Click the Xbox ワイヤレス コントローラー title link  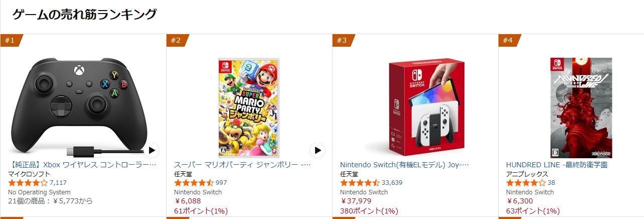pos(82,164)
